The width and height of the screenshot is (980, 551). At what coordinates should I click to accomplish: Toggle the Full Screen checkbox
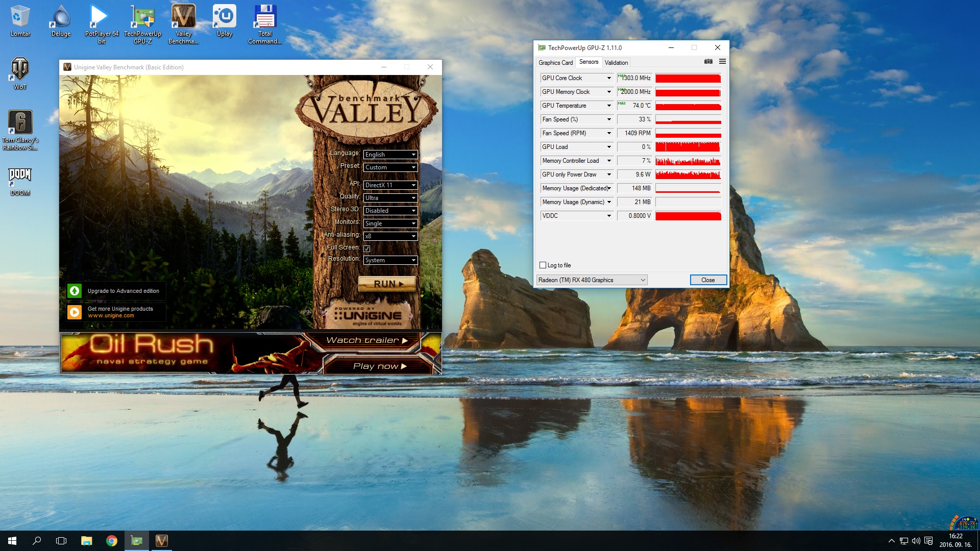coord(366,248)
